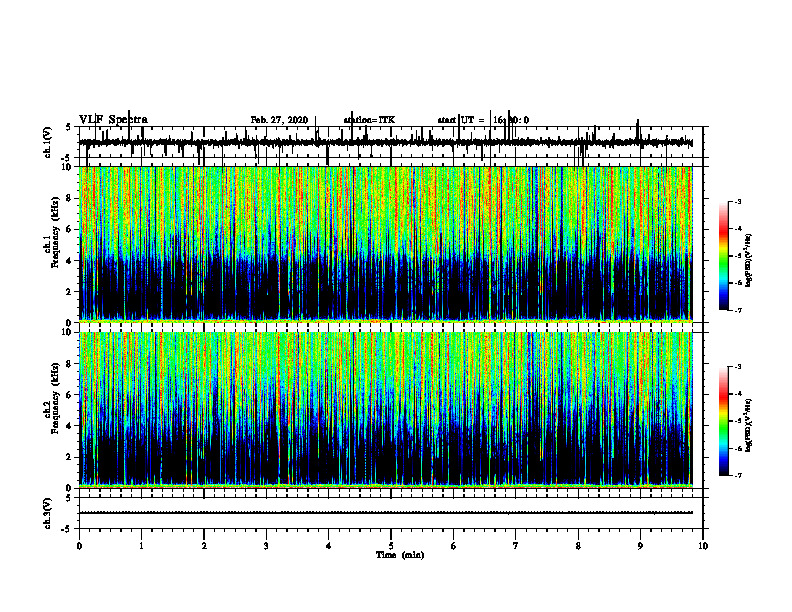
Task: Click the ch.2 color bar PSD unit label
Action: 749,425
